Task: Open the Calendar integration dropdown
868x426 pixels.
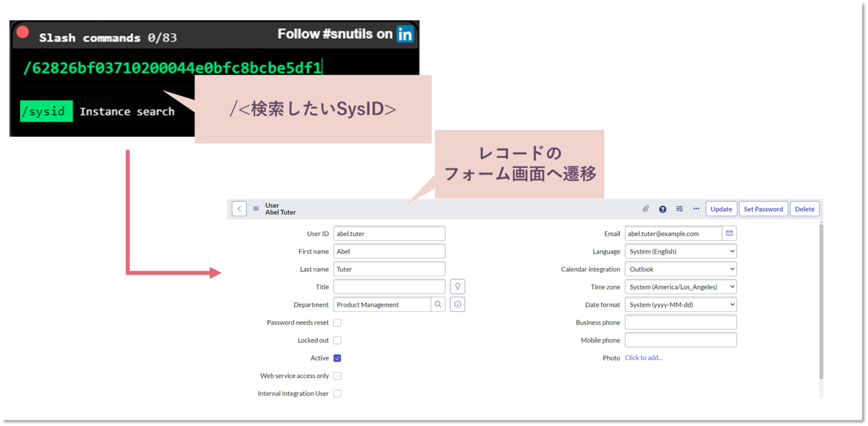Action: [x=680, y=269]
